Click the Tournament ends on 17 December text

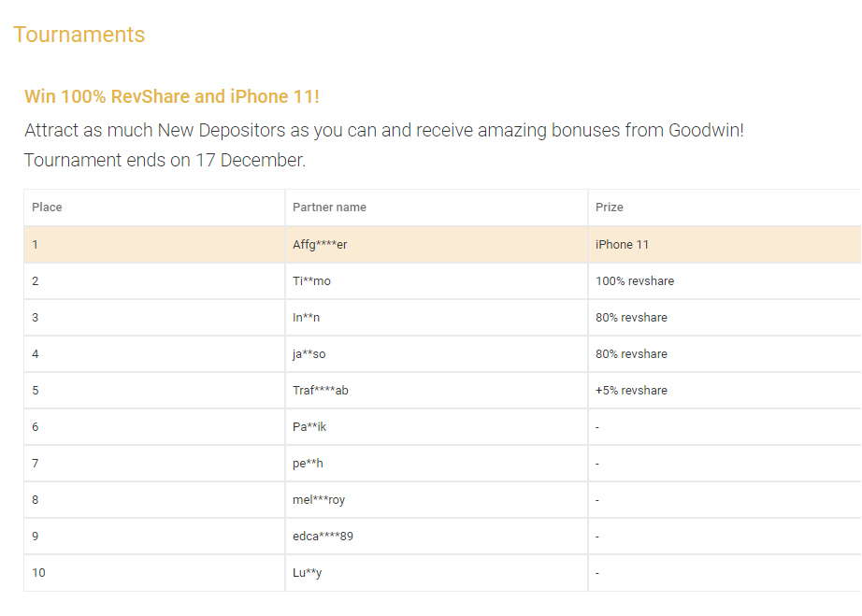pos(165,160)
